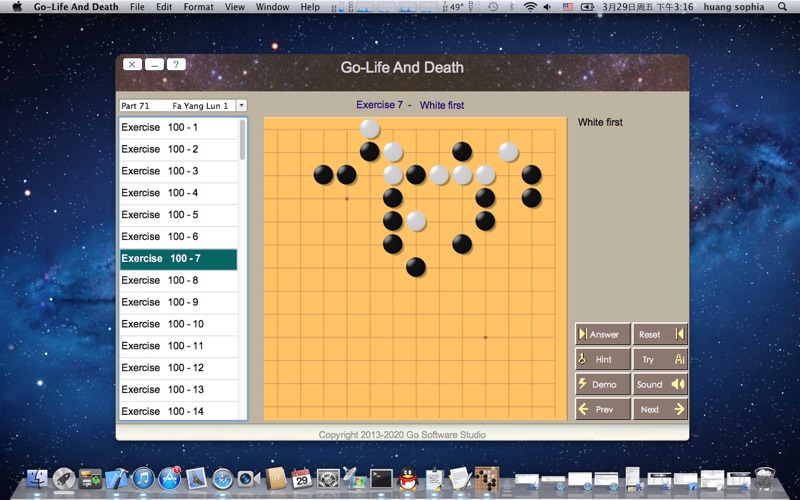800x500 pixels.
Task: Click the date and time display
Action: [x=647, y=7]
